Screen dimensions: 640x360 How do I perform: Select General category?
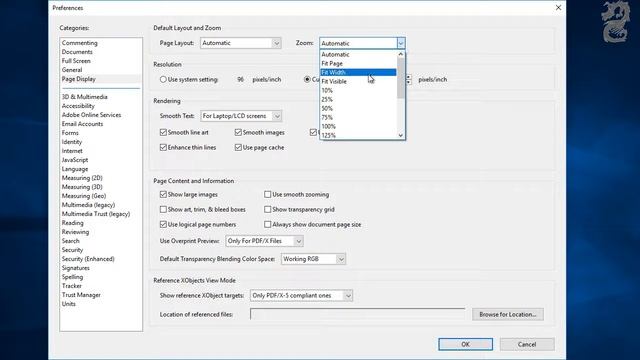pos(72,70)
